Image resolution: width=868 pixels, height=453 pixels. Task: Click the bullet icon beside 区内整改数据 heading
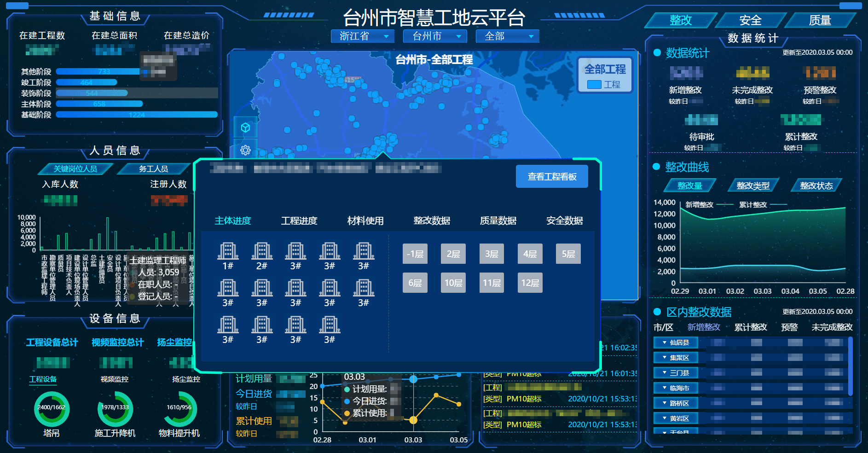657,312
